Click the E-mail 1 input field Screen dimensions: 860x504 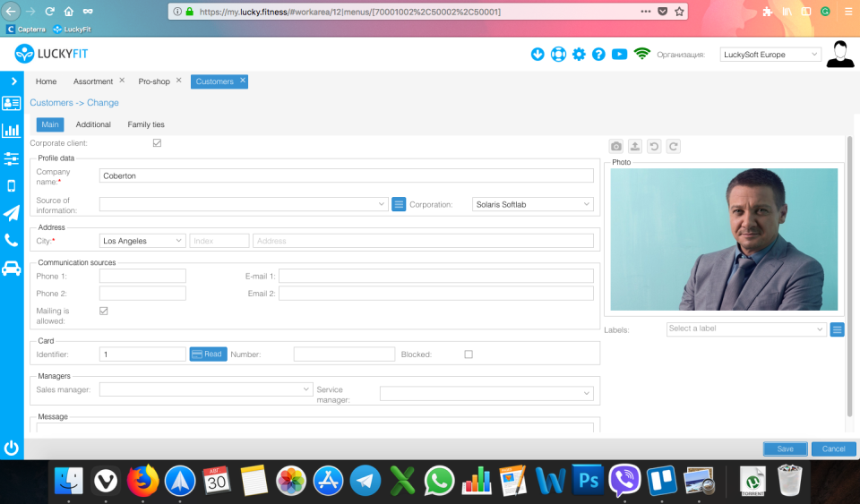coord(436,276)
